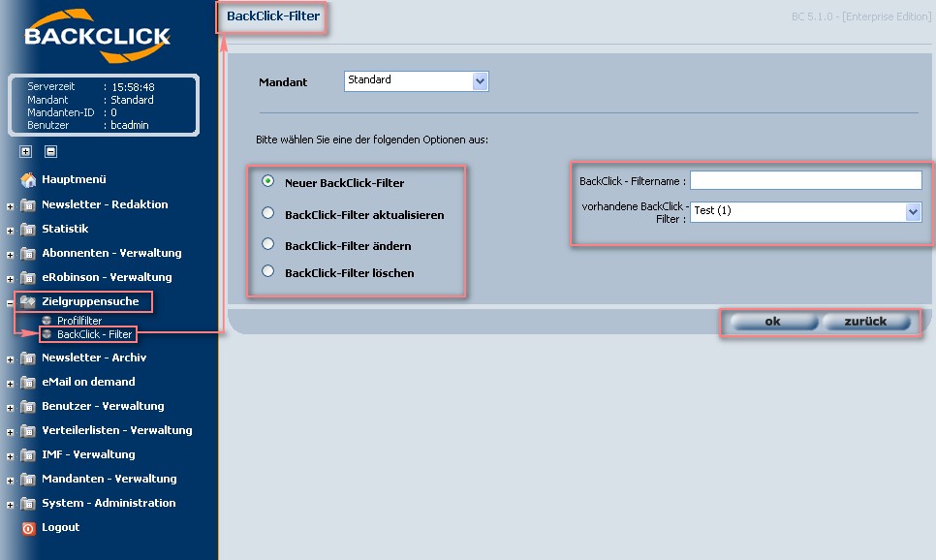This screenshot has width=936, height=560.
Task: Open the Newsletter - Archiv menu entry
Action: [94, 358]
